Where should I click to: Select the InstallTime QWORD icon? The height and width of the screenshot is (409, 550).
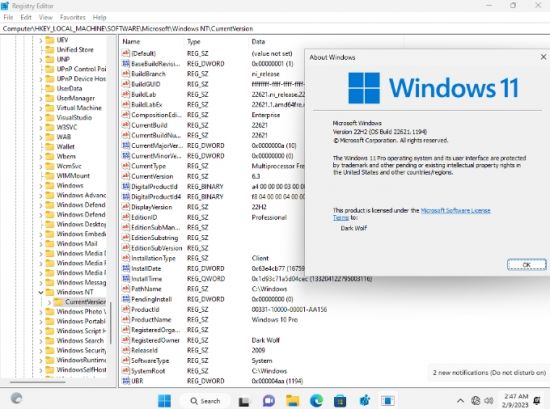point(126,279)
